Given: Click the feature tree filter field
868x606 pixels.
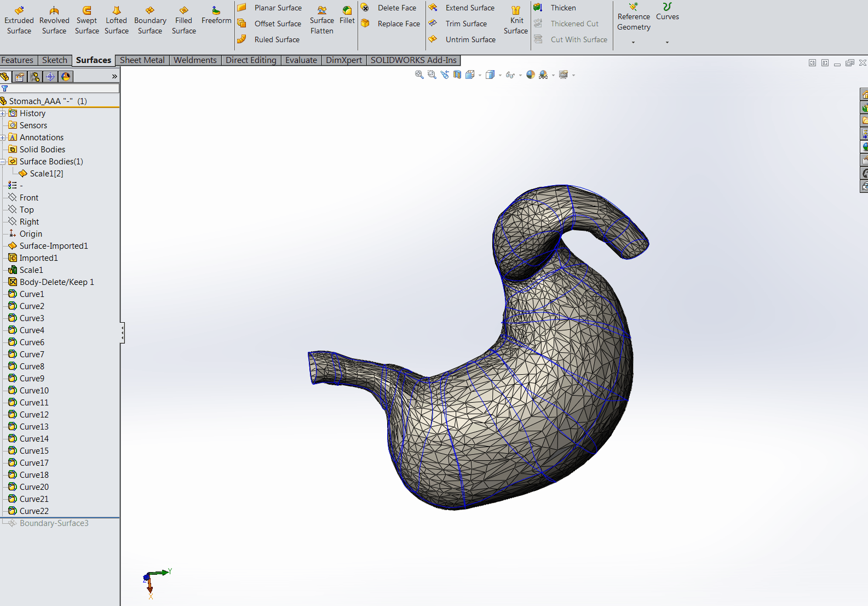Looking at the screenshot, I should point(60,88).
